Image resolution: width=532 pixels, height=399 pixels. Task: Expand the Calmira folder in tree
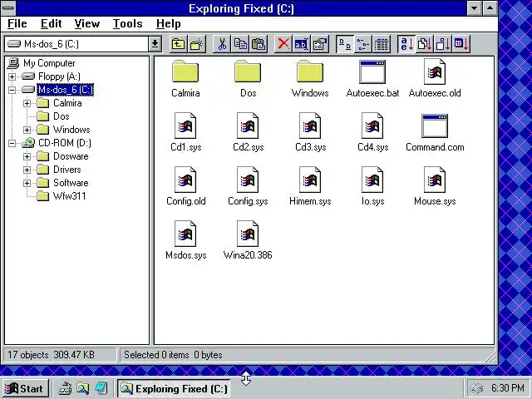pyautogui.click(x=27, y=103)
